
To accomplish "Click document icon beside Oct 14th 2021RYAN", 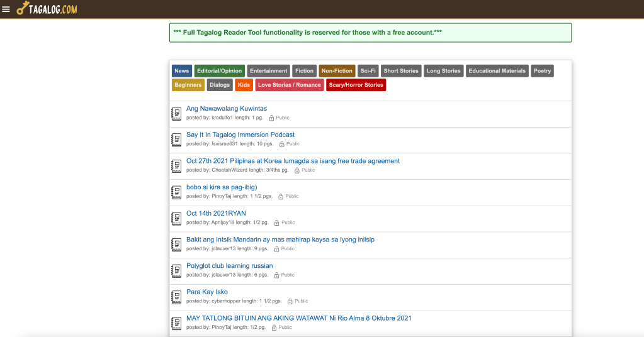I will [x=177, y=218].
